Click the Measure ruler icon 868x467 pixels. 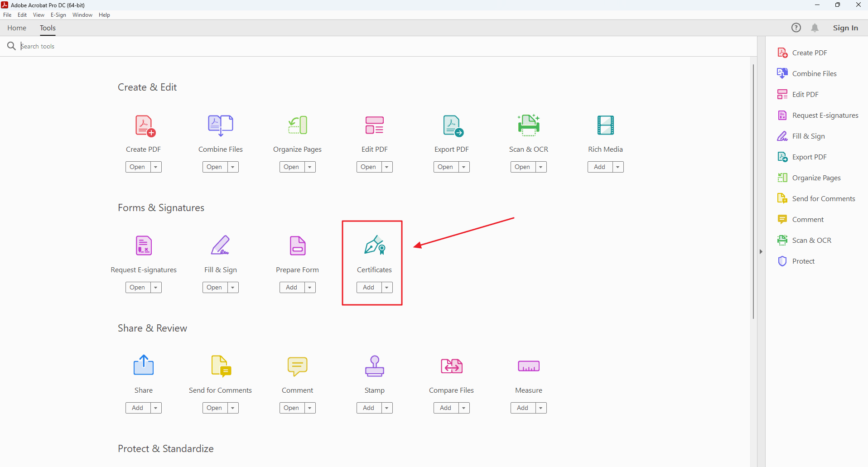pos(529,366)
